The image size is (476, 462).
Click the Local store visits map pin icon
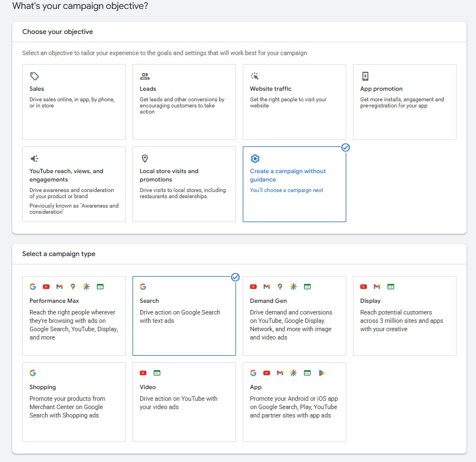click(x=145, y=159)
